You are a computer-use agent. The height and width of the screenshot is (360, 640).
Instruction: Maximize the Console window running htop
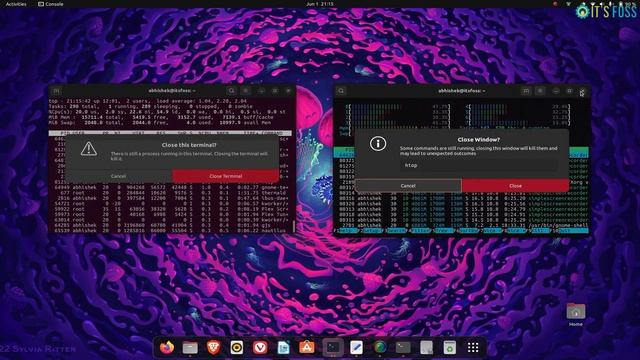coord(569,91)
